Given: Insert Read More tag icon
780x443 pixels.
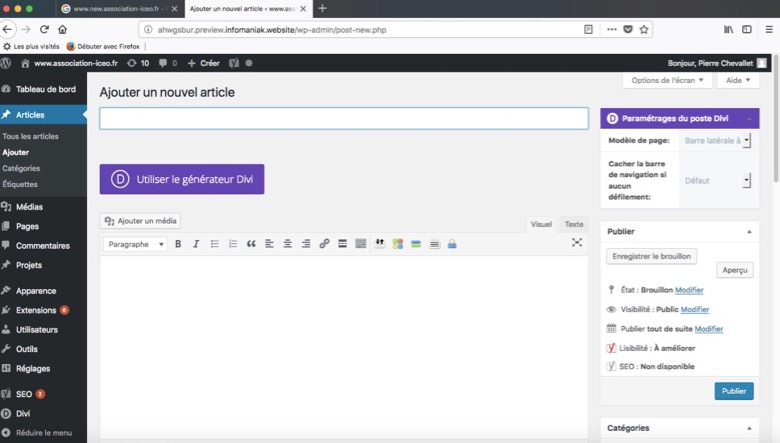Looking at the screenshot, I should pos(342,244).
